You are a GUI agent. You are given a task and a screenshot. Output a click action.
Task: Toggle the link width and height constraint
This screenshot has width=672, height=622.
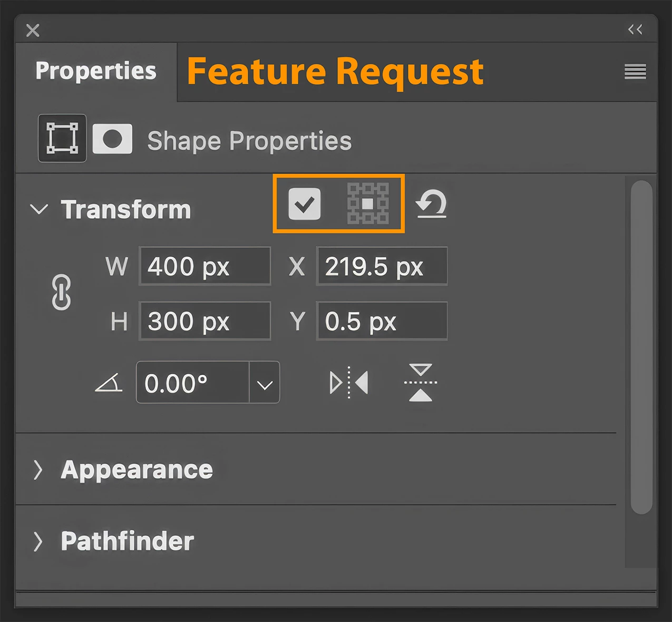62,292
